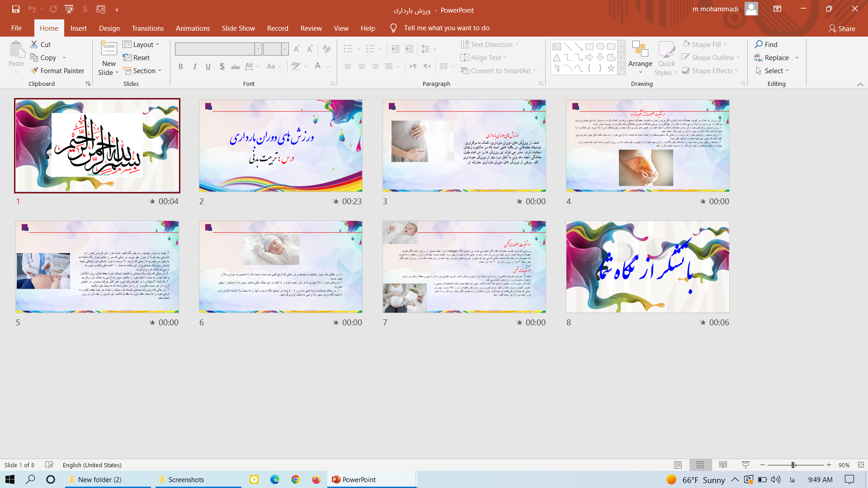Switch to the Slide Show tab
Image resolution: width=868 pixels, height=488 pixels.
[238, 28]
